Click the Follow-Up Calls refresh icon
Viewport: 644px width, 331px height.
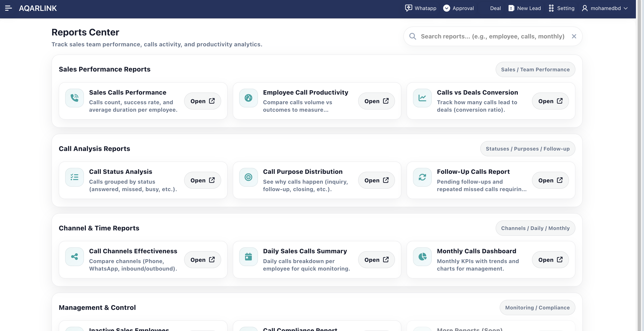[x=422, y=177]
